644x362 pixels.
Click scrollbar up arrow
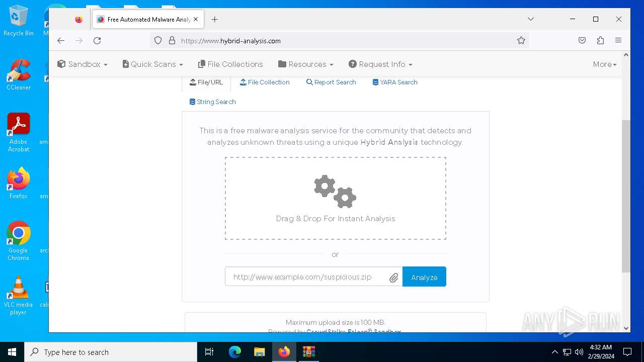pos(626,55)
